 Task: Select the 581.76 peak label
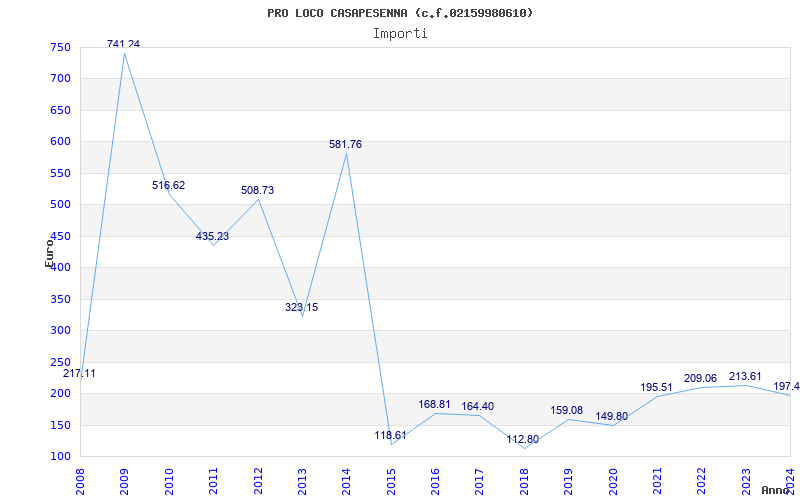(345, 144)
